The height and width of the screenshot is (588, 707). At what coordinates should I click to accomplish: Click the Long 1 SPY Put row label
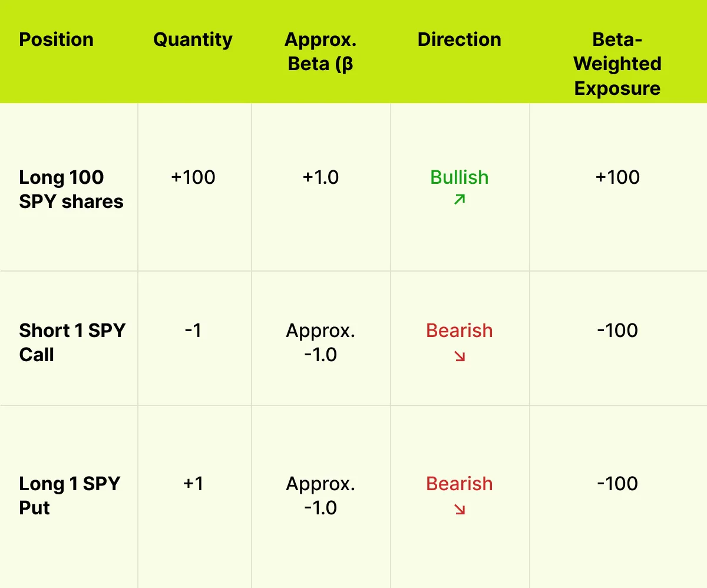(x=69, y=495)
